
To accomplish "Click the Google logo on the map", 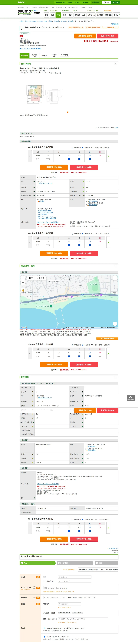I will (24, 327).
